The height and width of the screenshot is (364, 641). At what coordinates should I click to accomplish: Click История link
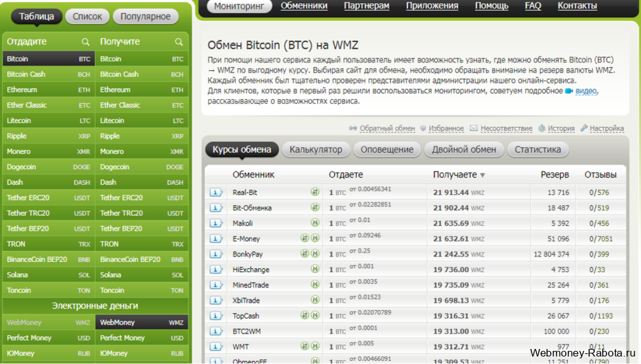tap(561, 128)
